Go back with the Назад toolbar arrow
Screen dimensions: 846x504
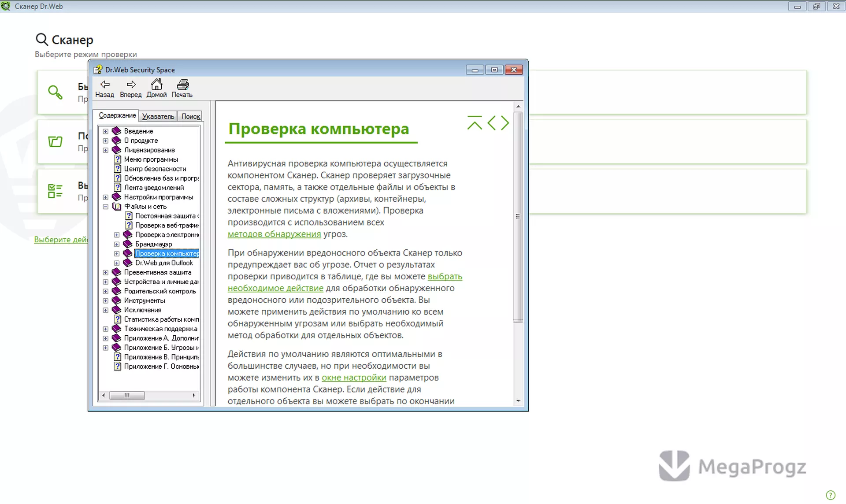click(x=105, y=88)
